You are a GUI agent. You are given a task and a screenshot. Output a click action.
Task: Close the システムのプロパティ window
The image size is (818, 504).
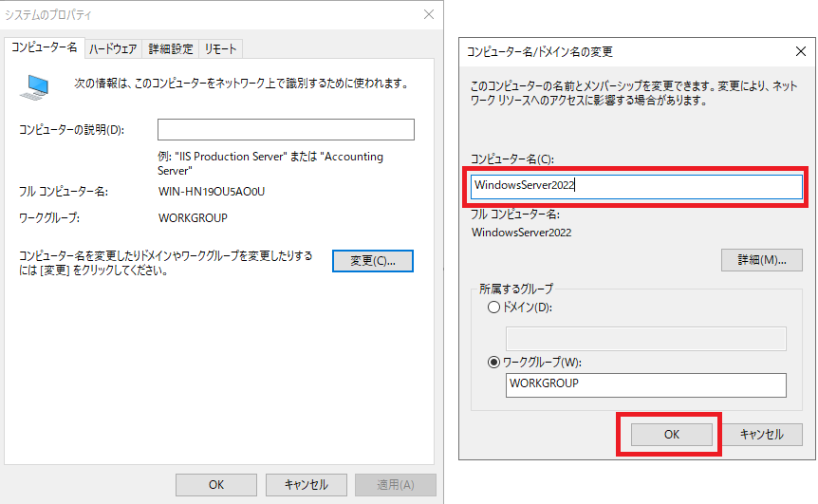point(429,15)
